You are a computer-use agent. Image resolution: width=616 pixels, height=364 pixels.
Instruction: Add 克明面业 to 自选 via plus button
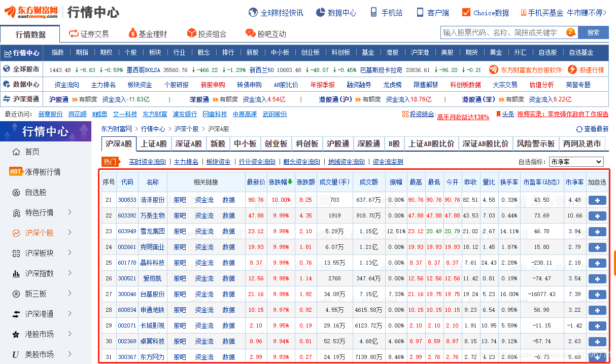(597, 247)
